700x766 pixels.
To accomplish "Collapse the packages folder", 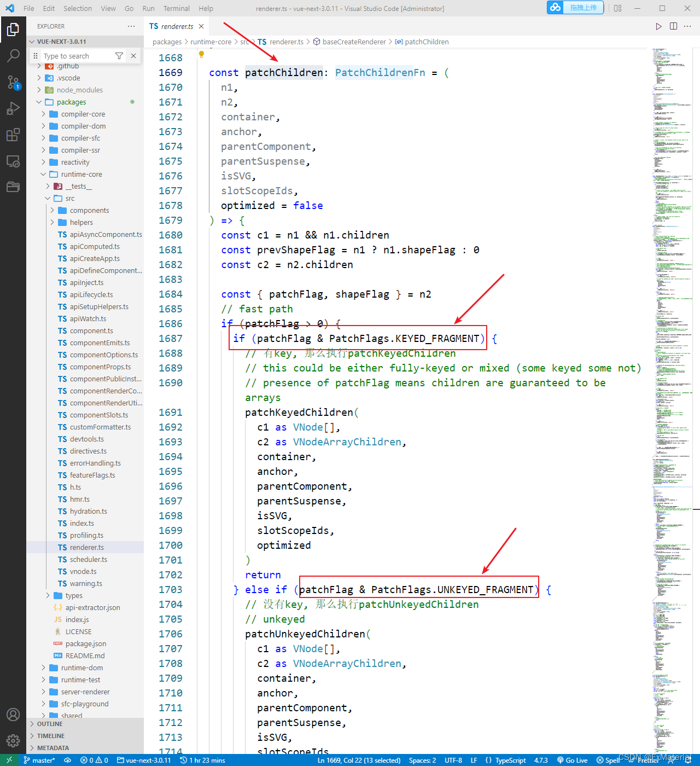I will pyautogui.click(x=85, y=102).
